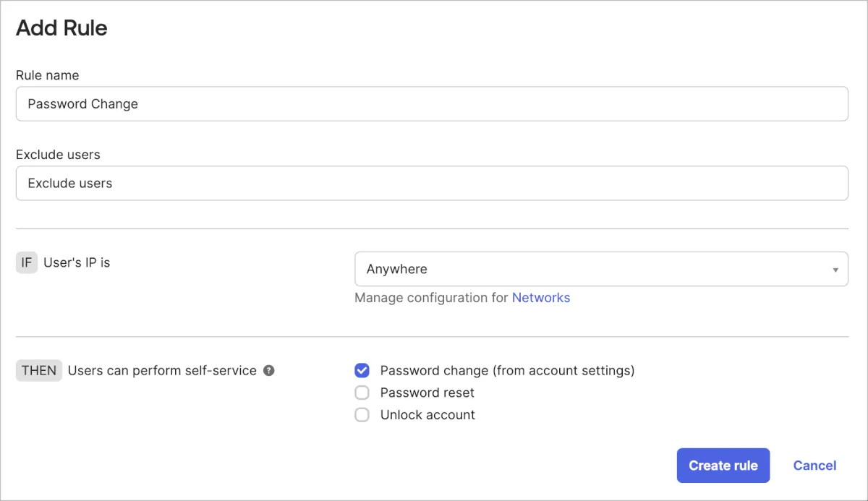
Task: Click the IF condition badge
Action: [x=27, y=263]
